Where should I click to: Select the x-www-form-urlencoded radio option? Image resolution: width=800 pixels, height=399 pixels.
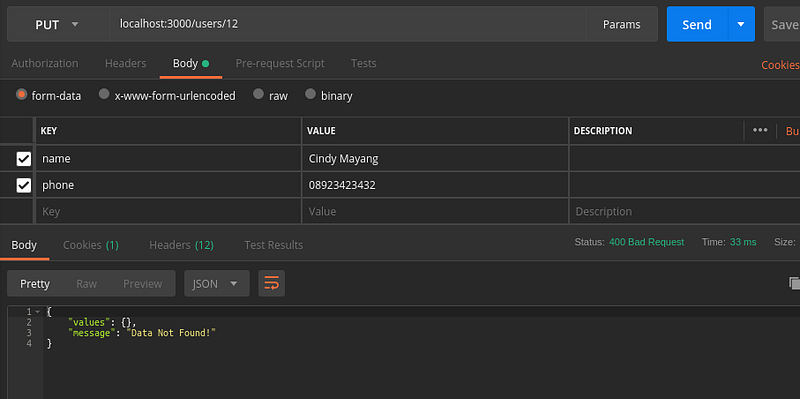pyautogui.click(x=104, y=94)
